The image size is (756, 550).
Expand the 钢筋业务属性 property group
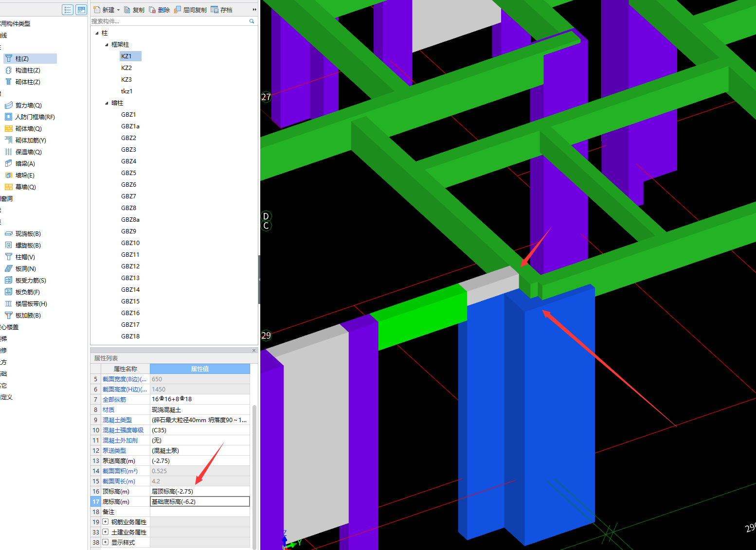click(x=105, y=522)
